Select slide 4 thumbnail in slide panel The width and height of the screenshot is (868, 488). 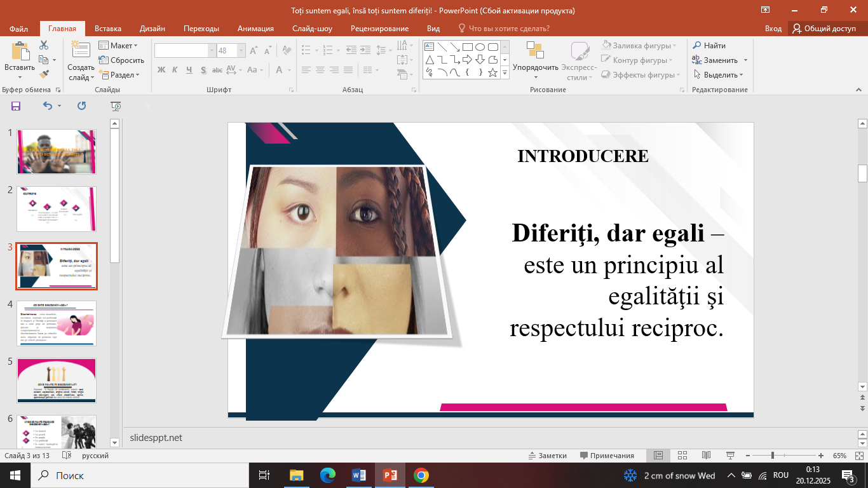[x=57, y=323]
